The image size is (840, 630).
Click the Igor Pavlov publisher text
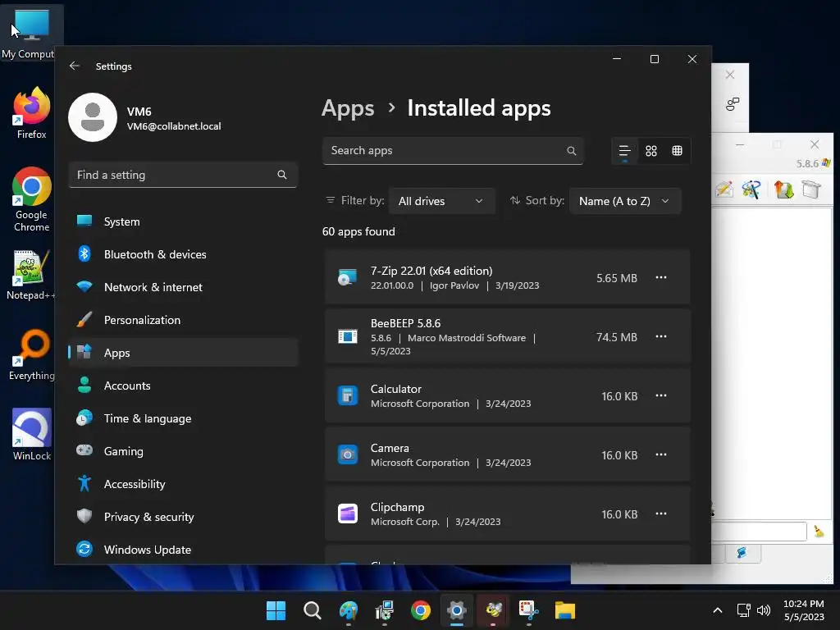point(454,285)
